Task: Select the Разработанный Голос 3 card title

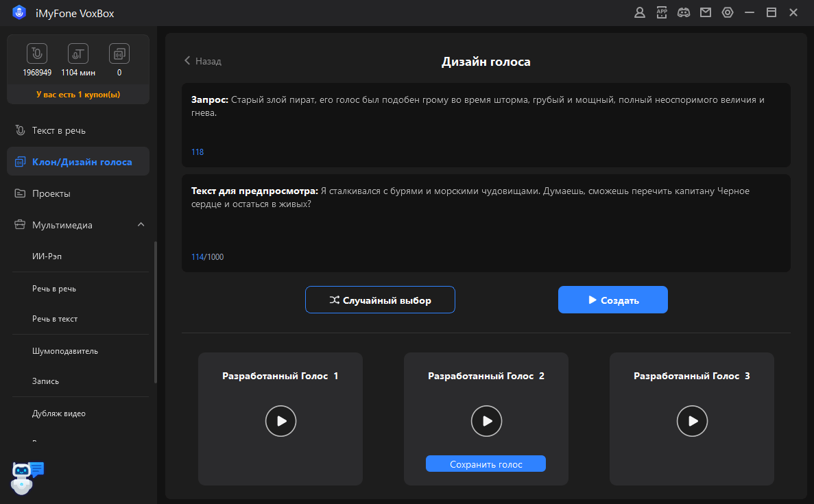Action: [x=691, y=376]
